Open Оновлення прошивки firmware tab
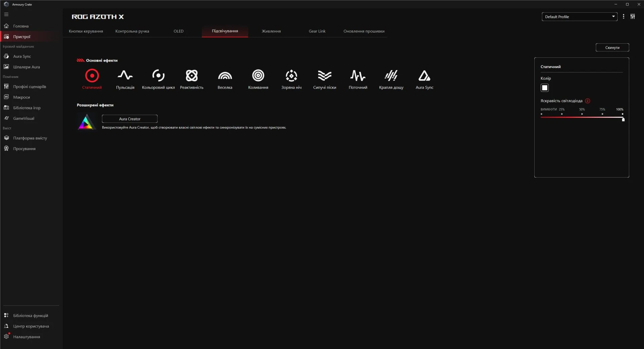 pyautogui.click(x=364, y=31)
